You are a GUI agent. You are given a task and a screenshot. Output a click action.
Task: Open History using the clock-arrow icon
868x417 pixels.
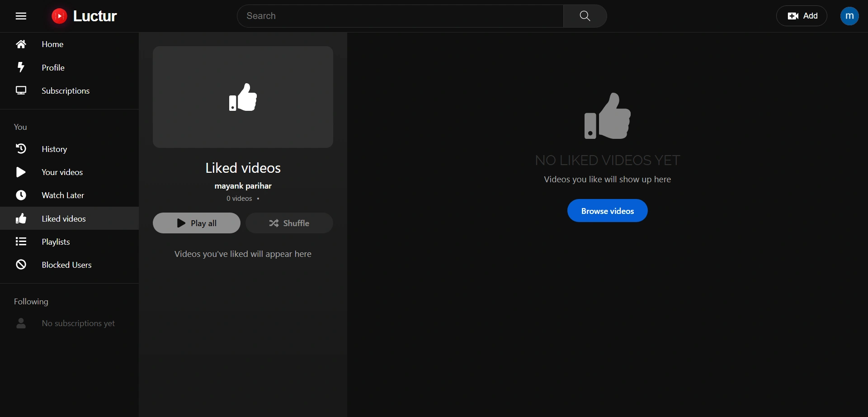click(x=21, y=149)
